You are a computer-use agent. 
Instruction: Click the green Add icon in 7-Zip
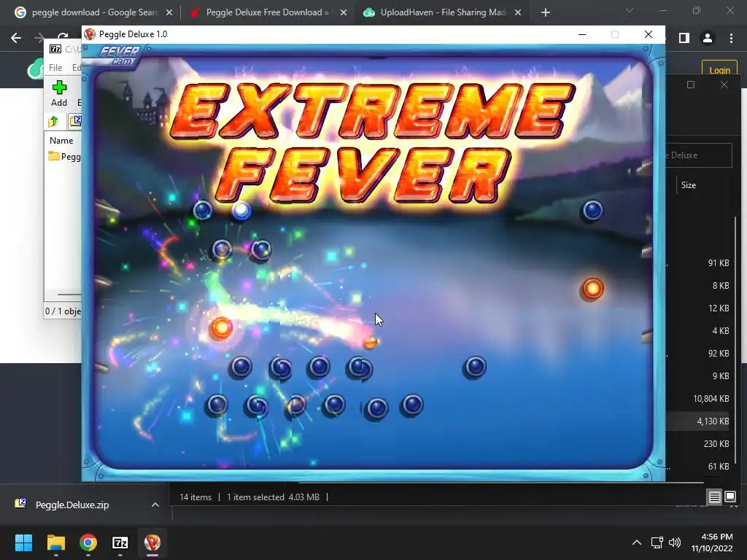pos(59,87)
